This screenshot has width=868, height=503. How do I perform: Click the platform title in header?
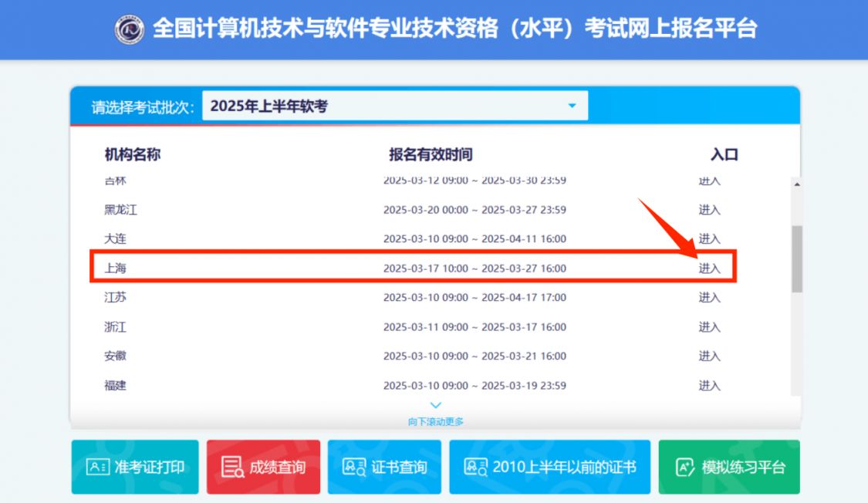[x=454, y=29]
